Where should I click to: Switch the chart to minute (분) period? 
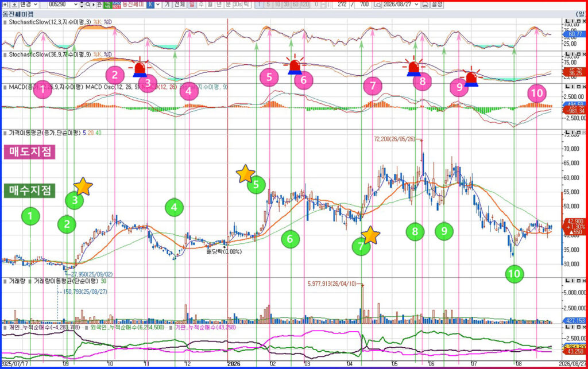(x=228, y=5)
